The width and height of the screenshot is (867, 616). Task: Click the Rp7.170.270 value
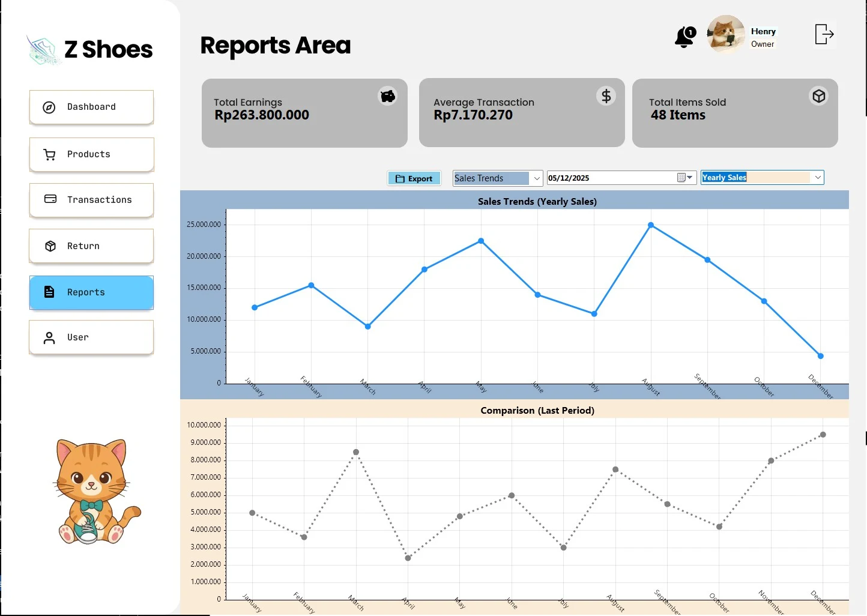(x=473, y=115)
